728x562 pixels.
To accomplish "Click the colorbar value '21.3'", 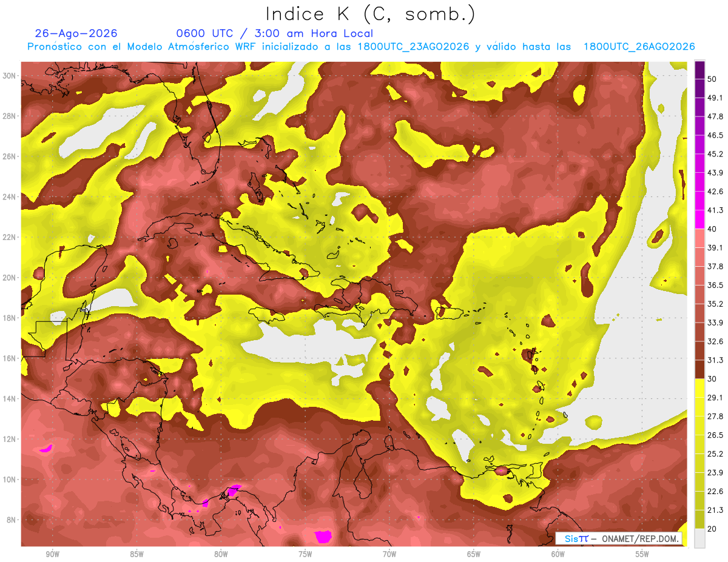I will click(x=715, y=510).
